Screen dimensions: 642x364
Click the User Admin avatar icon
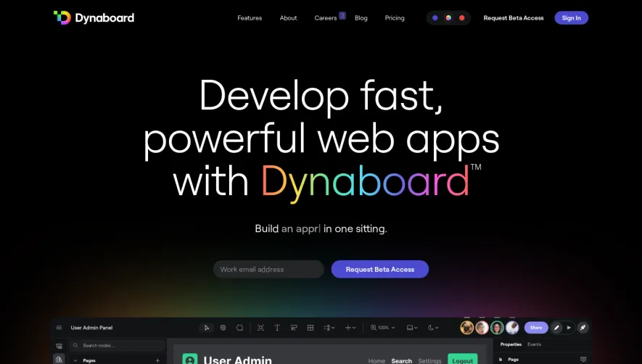point(189,359)
